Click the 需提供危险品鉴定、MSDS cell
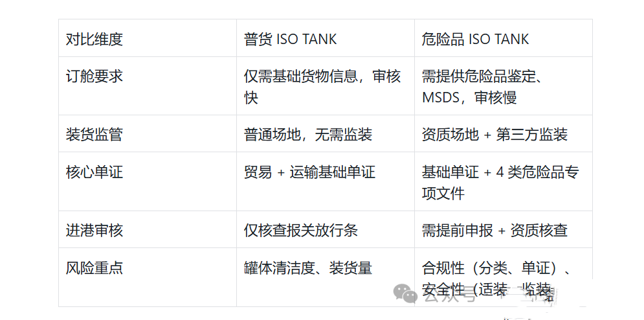The width and height of the screenshot is (644, 320). [482, 87]
